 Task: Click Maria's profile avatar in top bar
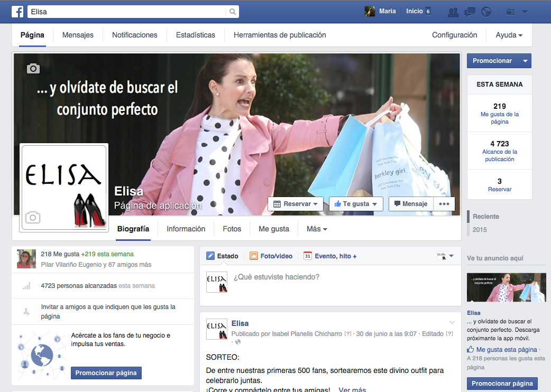370,12
